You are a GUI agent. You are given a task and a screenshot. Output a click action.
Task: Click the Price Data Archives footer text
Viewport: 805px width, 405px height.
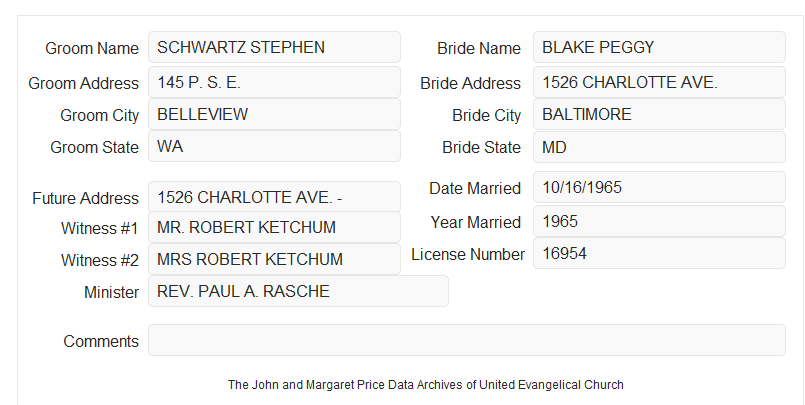tap(426, 384)
